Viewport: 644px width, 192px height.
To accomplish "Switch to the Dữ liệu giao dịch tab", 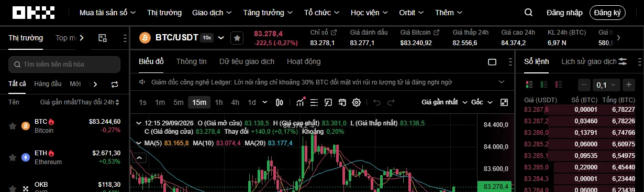I will point(247,61).
